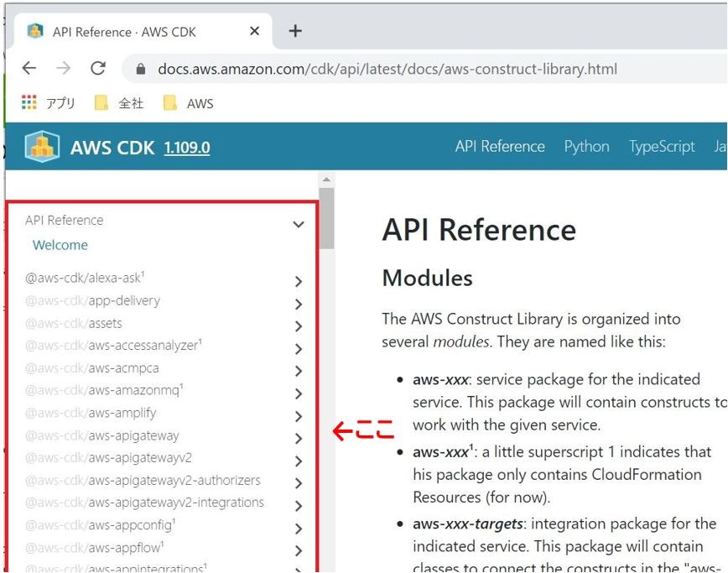Open the AWS bookmark folder

(x=189, y=103)
